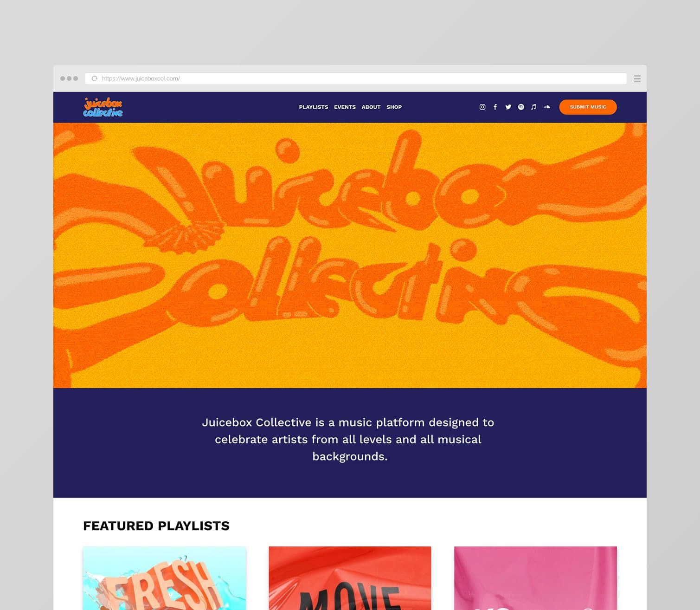Focus the browser address bar
Screen dimensions: 700x610
356,78
